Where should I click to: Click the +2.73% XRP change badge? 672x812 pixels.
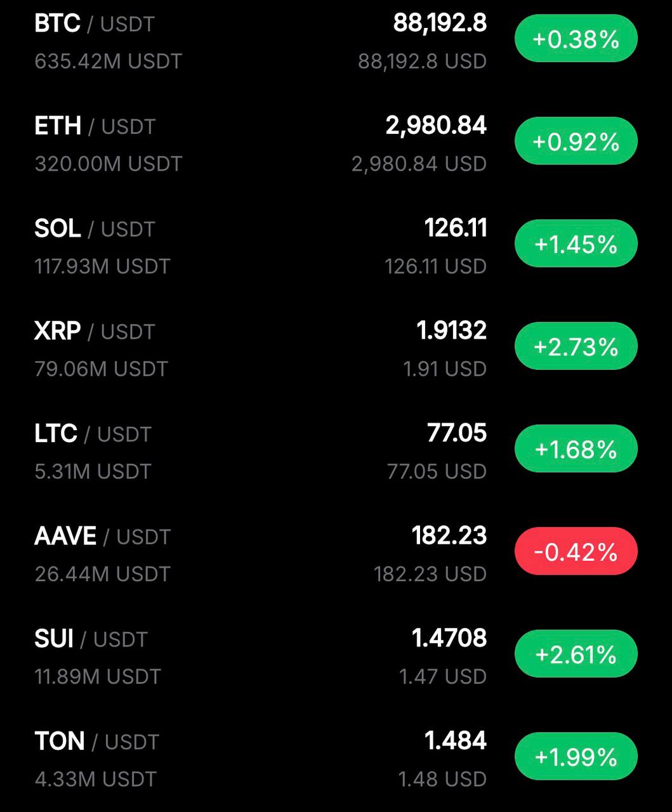[x=576, y=346]
